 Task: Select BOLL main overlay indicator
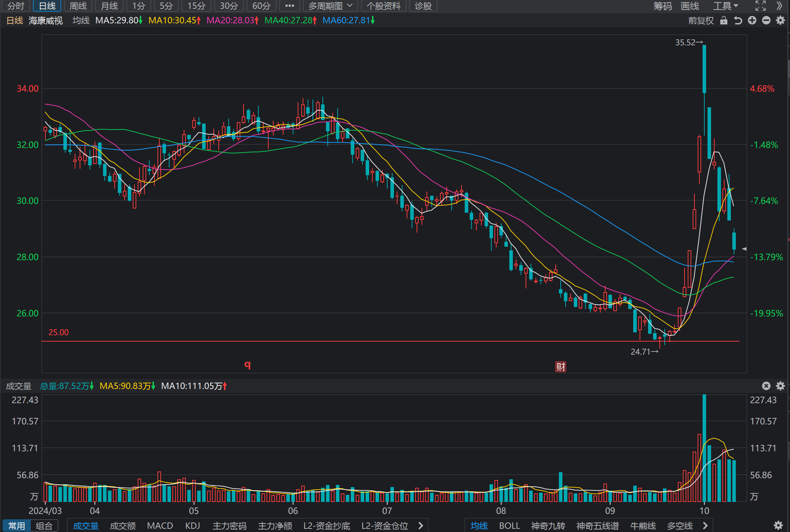pos(509,526)
